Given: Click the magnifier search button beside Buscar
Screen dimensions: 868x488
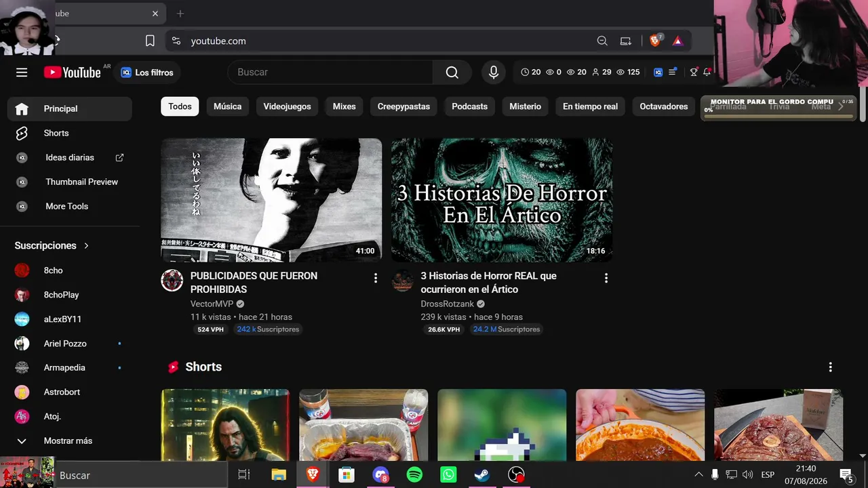Looking at the screenshot, I should pos(452,73).
